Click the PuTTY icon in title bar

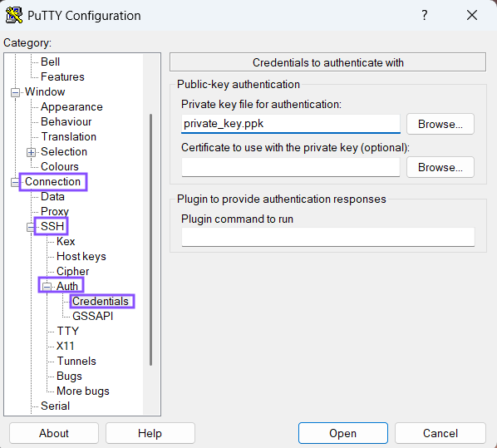pos(14,15)
